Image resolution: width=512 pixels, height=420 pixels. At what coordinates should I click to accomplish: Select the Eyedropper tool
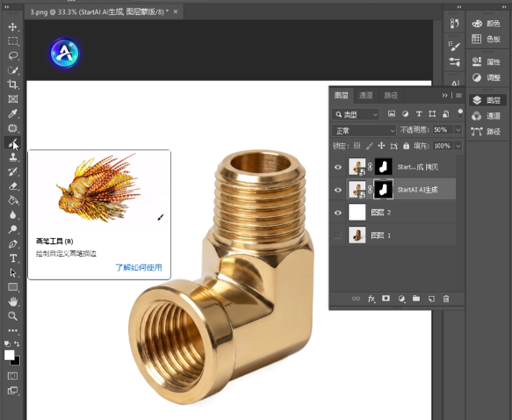coord(13,113)
